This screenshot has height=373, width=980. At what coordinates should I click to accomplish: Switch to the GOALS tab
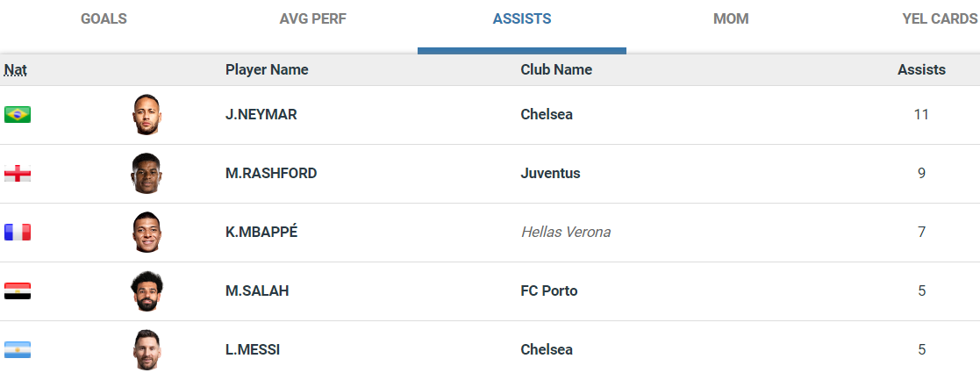click(x=104, y=19)
